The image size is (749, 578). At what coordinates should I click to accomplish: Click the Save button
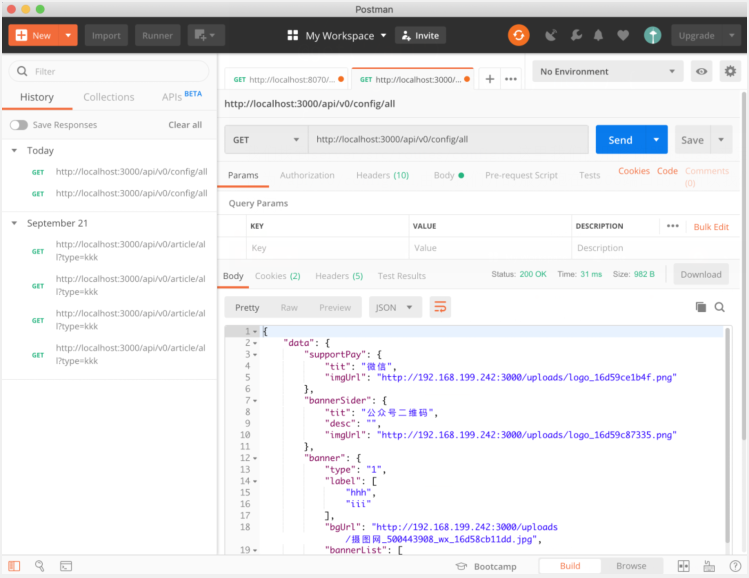tap(692, 139)
